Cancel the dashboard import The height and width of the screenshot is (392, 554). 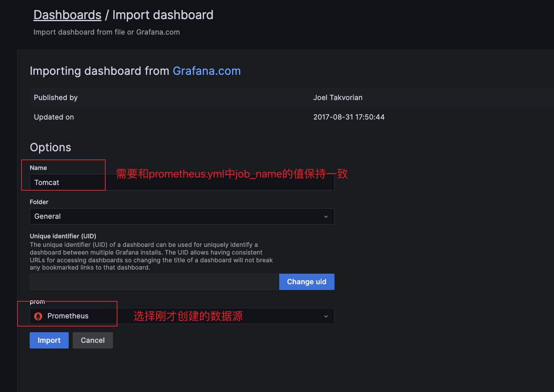pyautogui.click(x=93, y=340)
